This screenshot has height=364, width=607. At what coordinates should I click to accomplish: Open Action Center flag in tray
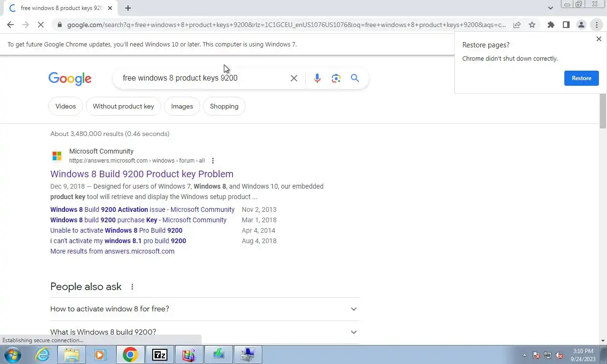pos(536,355)
